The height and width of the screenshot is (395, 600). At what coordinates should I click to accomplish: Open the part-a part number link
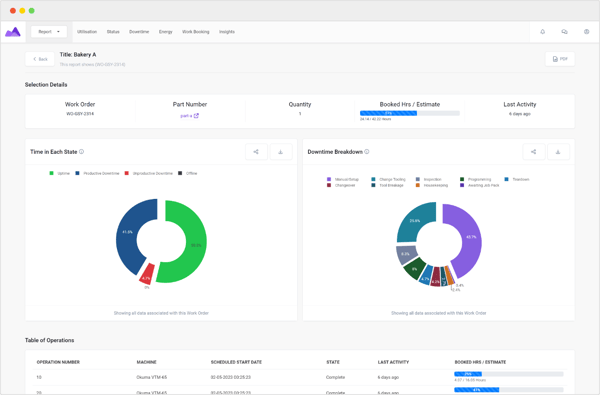(x=186, y=116)
